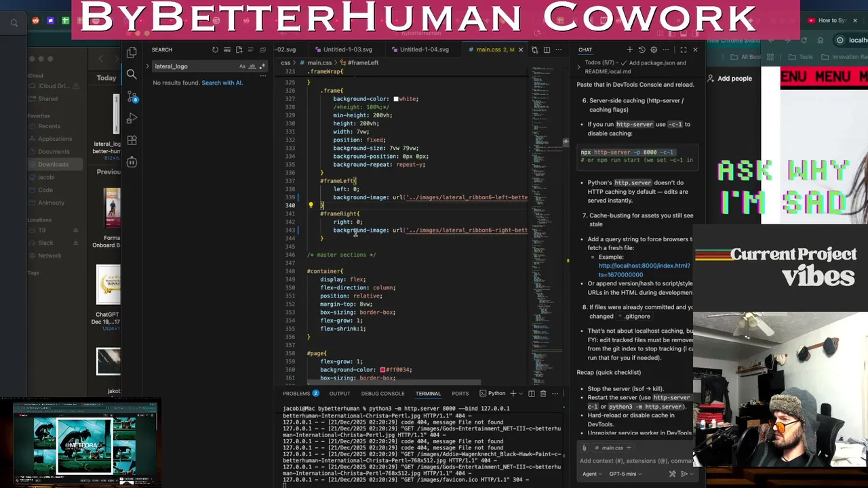Open the Output panel tab
This screenshot has height=488, width=868.
pyautogui.click(x=340, y=394)
